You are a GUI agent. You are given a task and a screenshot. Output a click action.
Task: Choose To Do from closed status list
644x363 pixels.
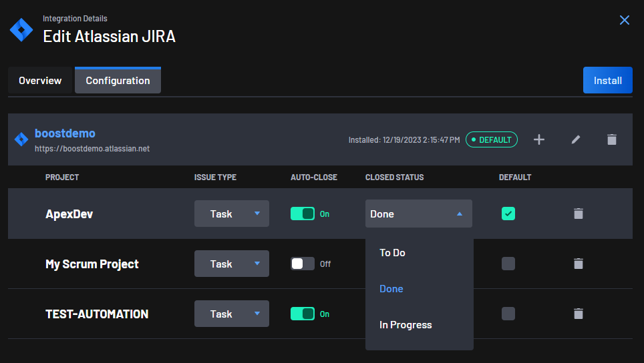(420, 253)
